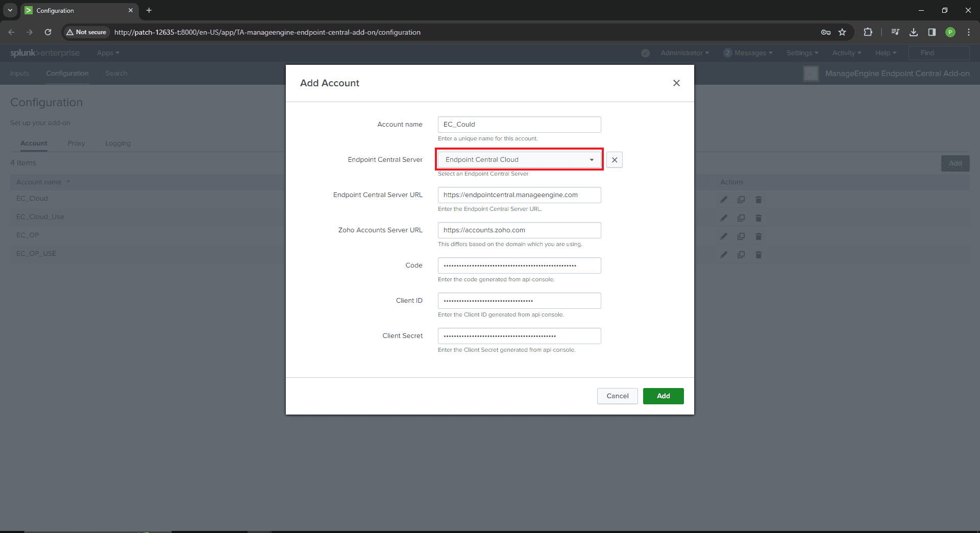
Task: Open the Search nav item
Action: point(116,74)
